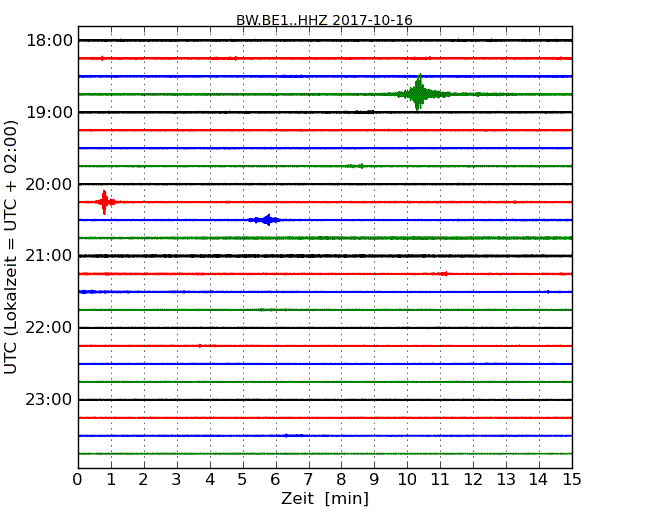650x520 pixels.
Task: Click x-axis tick label 0
Action: tap(78, 480)
